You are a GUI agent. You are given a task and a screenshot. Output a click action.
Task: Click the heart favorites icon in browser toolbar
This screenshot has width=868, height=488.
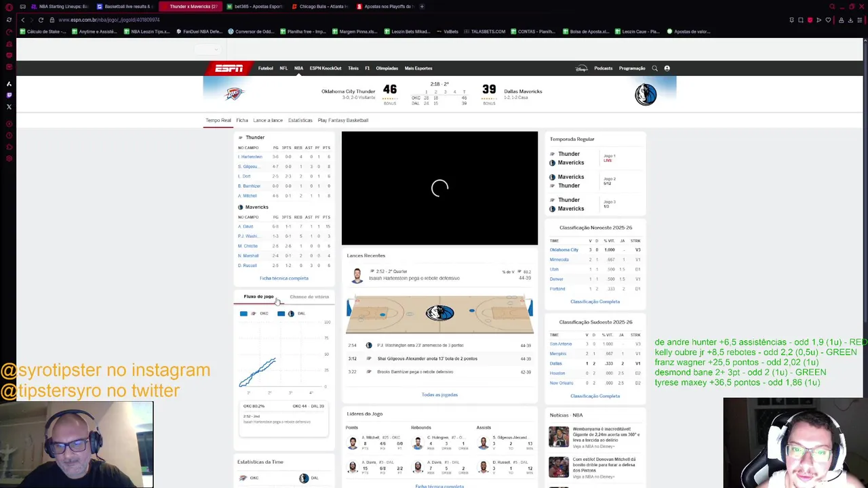[828, 20]
